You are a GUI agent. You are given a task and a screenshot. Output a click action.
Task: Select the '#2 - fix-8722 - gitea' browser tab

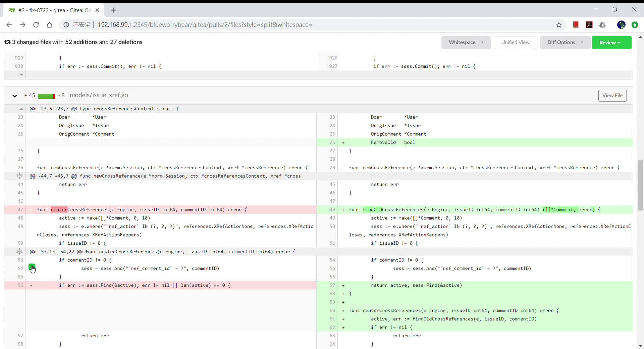[x=50, y=10]
